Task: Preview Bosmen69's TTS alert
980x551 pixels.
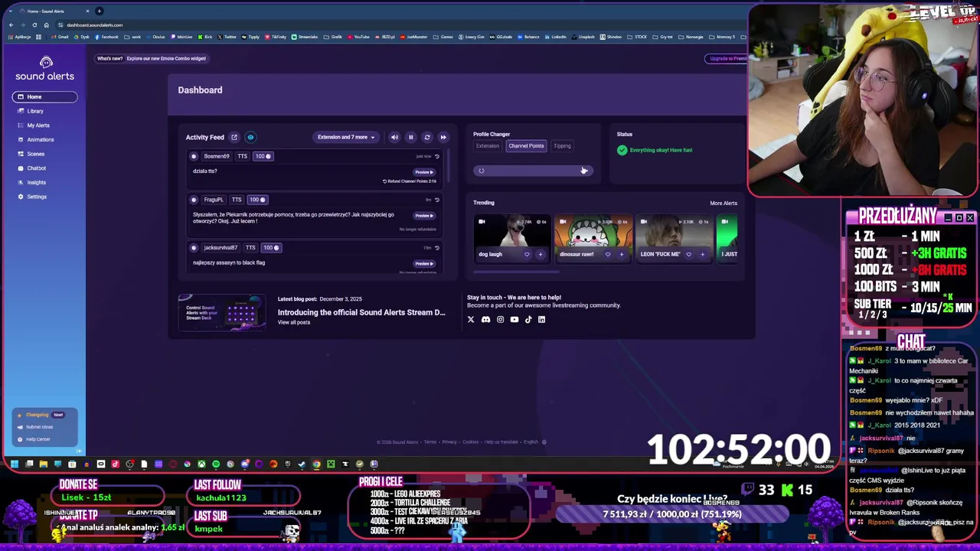Action: pos(424,172)
